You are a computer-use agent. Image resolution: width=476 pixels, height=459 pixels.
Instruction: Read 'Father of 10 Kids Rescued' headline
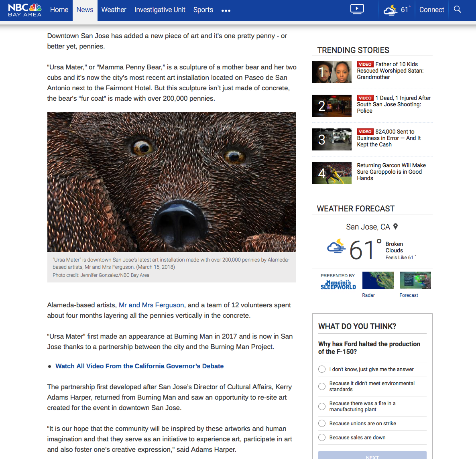click(x=391, y=71)
